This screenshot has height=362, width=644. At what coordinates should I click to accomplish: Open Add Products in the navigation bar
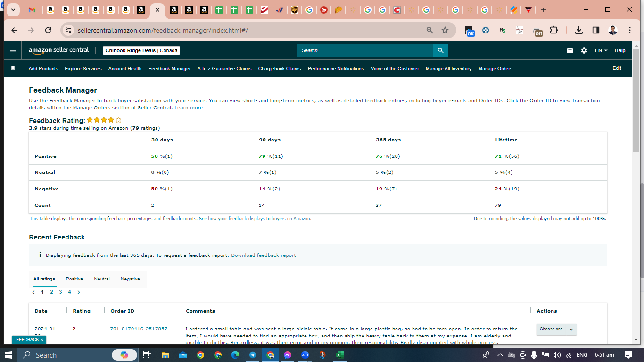click(x=43, y=69)
